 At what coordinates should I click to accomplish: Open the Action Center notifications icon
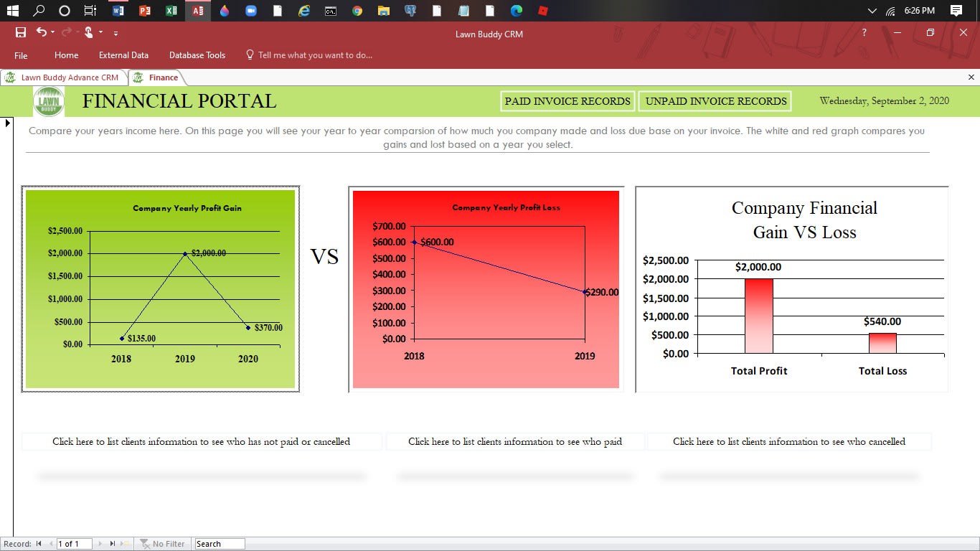point(956,11)
